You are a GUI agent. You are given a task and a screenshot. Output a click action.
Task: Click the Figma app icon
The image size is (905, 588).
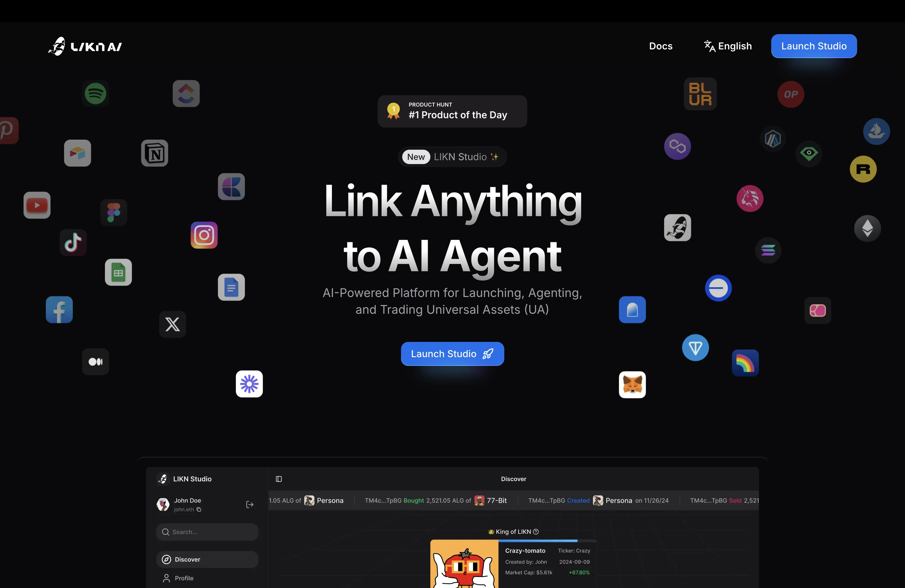point(114,213)
